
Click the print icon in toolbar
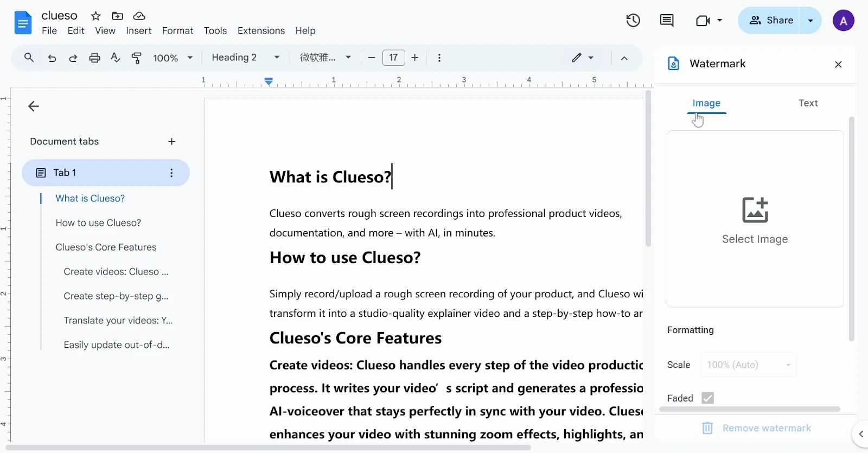click(x=94, y=58)
